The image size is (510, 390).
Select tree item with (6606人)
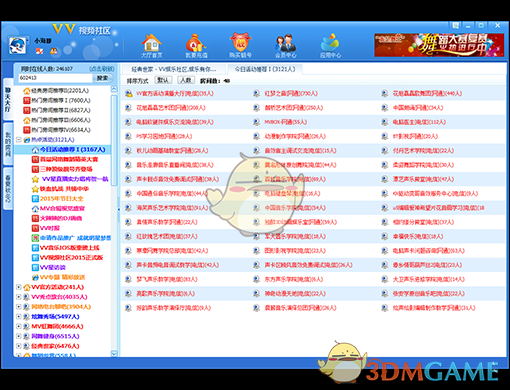pyautogui.click(x=61, y=120)
